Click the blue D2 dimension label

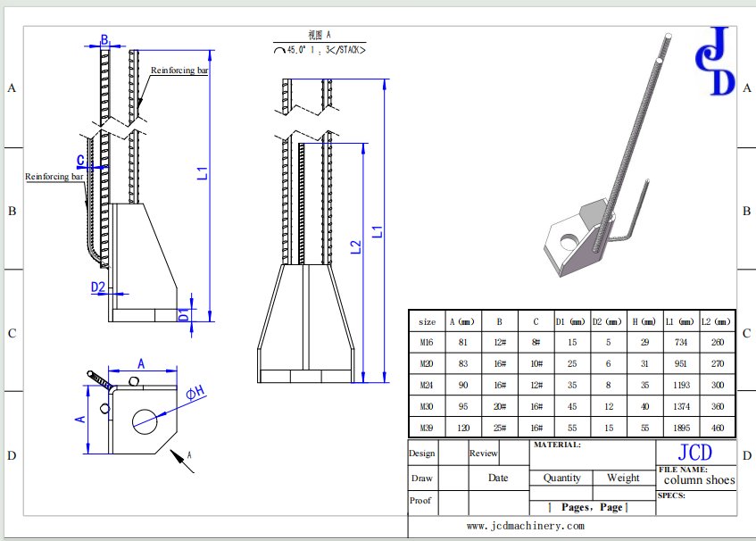(98, 287)
